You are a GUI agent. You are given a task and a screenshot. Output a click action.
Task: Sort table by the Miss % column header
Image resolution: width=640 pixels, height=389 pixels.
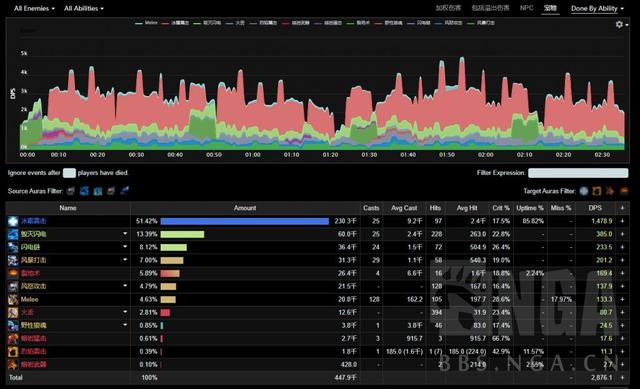pyautogui.click(x=561, y=208)
